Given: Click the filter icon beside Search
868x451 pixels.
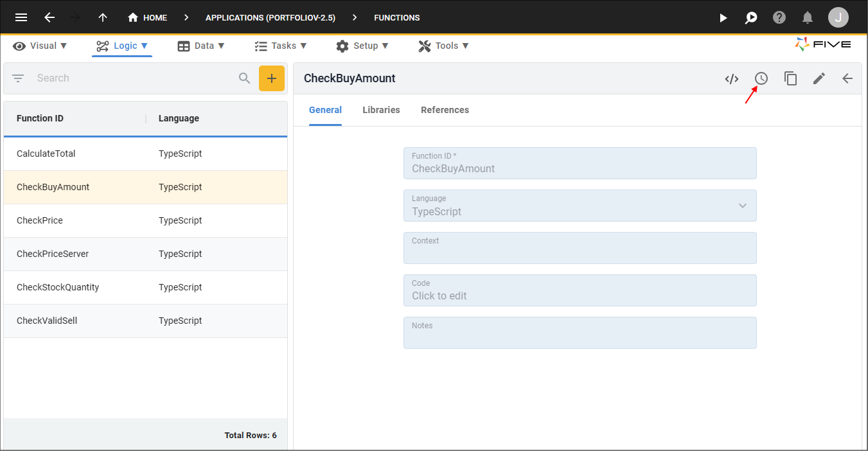Looking at the screenshot, I should coord(18,78).
